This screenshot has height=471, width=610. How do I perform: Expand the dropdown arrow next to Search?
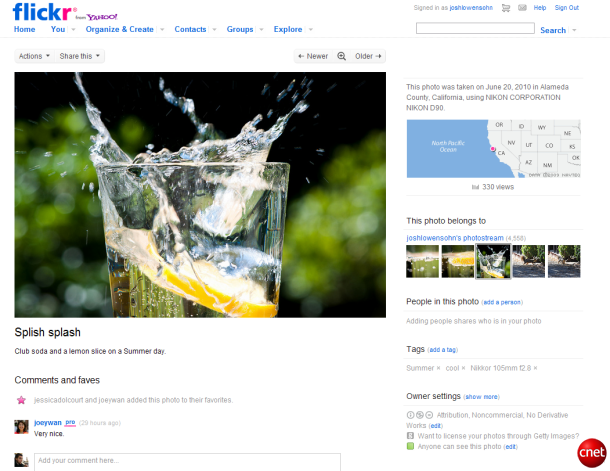click(574, 30)
